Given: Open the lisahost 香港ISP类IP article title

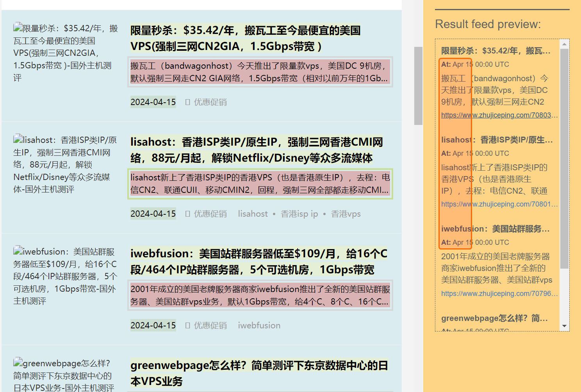Looking at the screenshot, I should (x=257, y=150).
